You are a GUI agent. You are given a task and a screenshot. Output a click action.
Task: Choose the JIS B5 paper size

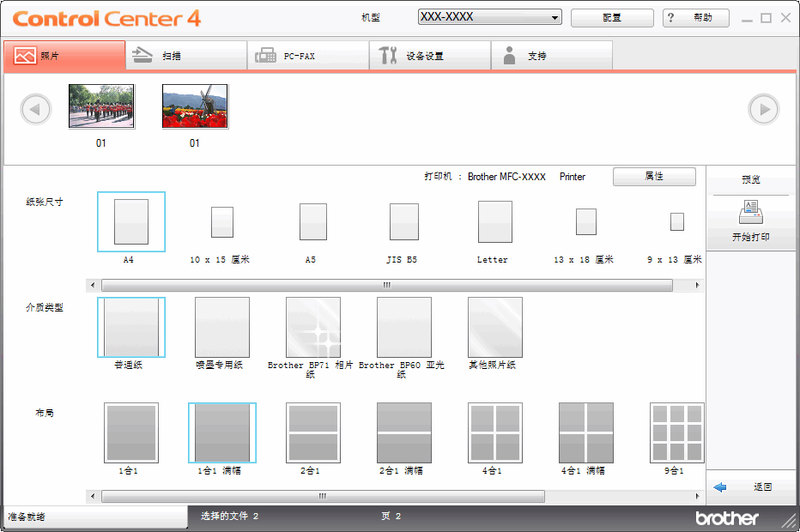click(x=403, y=221)
